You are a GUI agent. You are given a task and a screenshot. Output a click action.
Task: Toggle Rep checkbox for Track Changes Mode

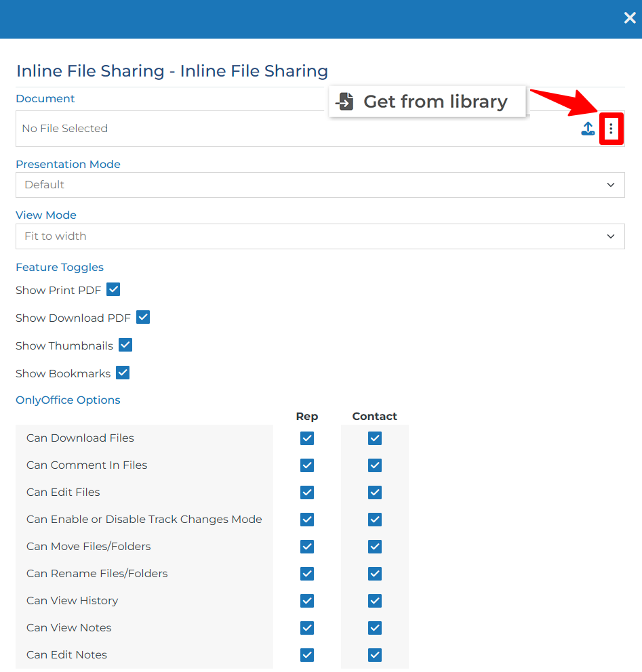pos(307,520)
